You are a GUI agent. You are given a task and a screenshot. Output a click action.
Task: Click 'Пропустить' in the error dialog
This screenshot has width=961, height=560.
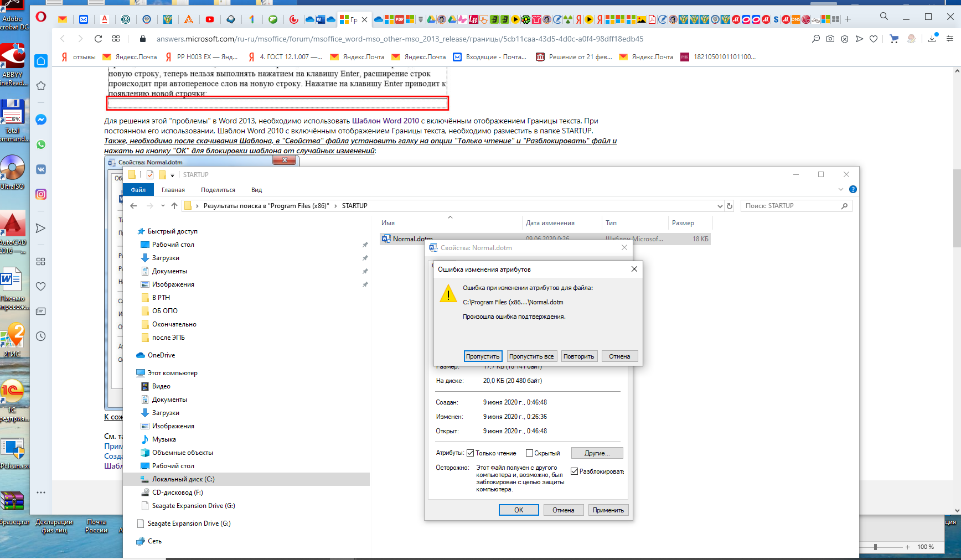[x=483, y=356]
